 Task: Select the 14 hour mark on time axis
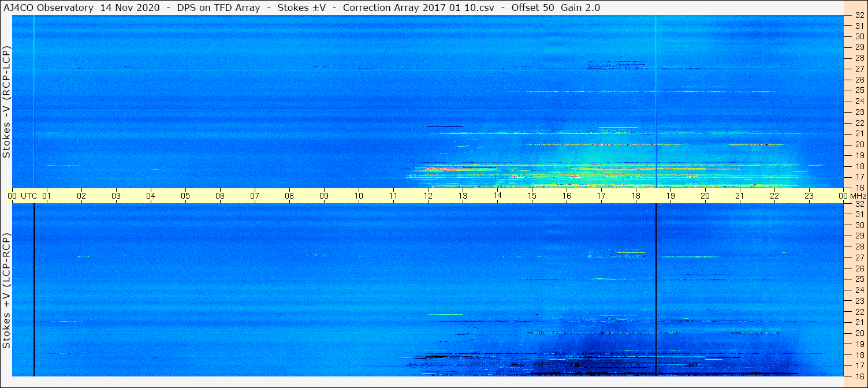click(497, 196)
